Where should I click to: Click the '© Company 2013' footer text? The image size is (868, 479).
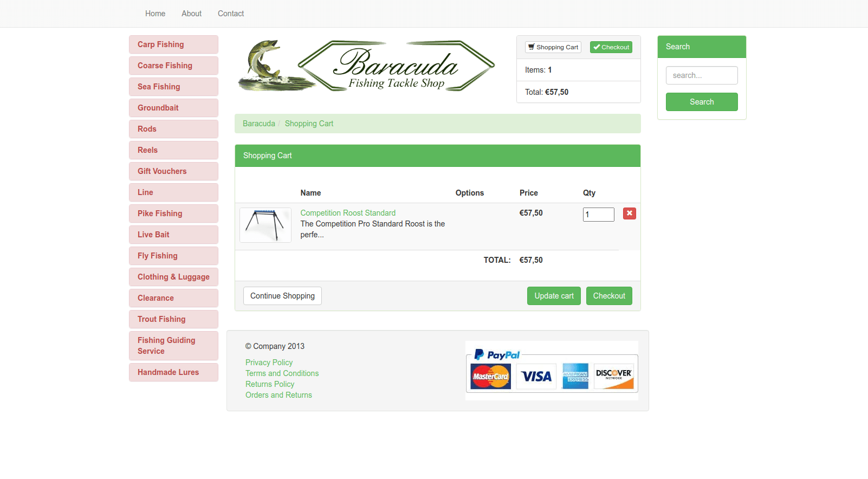[x=275, y=346]
